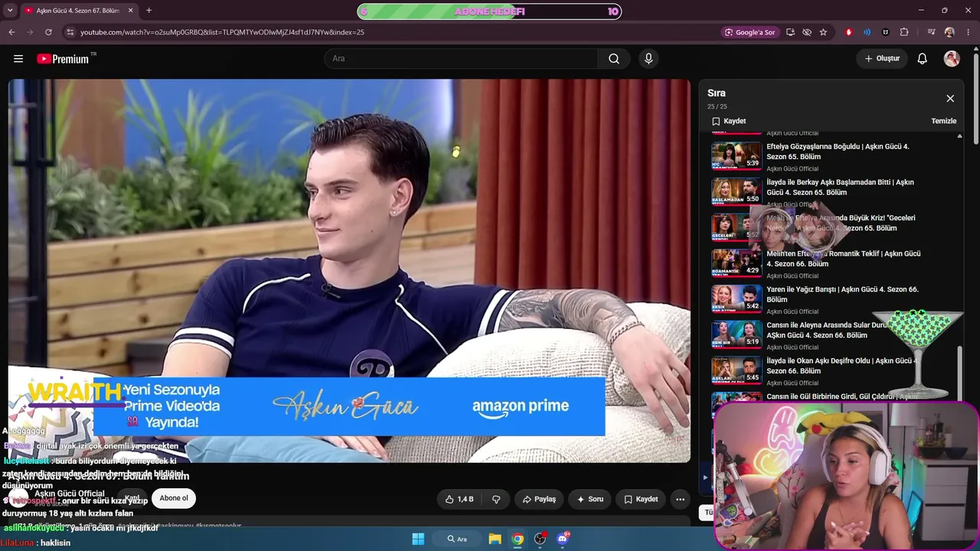Like the video with 1,4 B likes
This screenshot has height=551, width=980.
(x=459, y=499)
